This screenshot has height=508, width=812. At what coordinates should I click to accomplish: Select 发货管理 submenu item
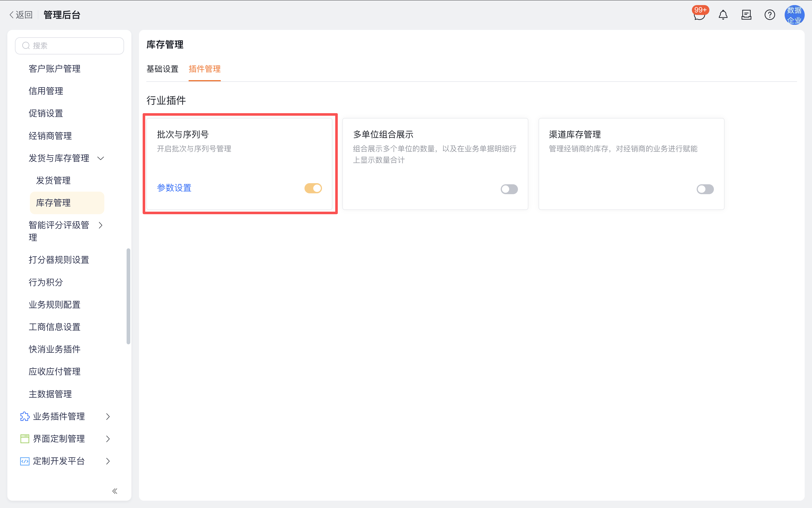coord(53,180)
